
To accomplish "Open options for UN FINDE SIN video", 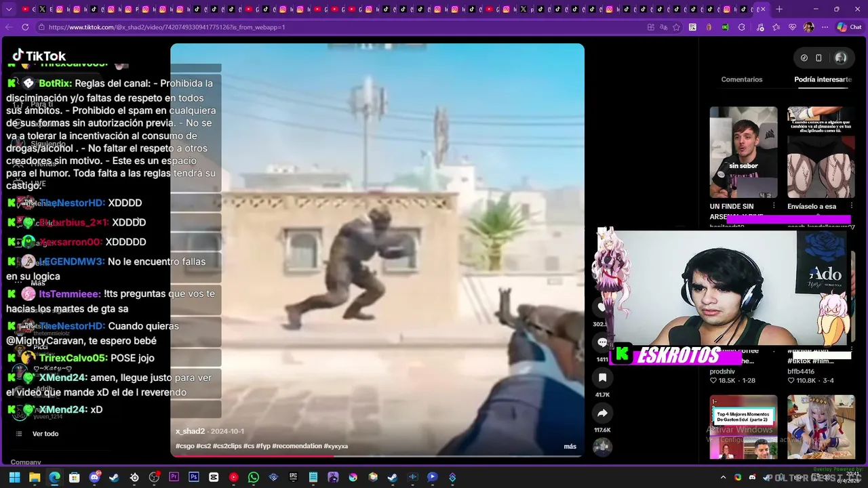I will coord(774,206).
